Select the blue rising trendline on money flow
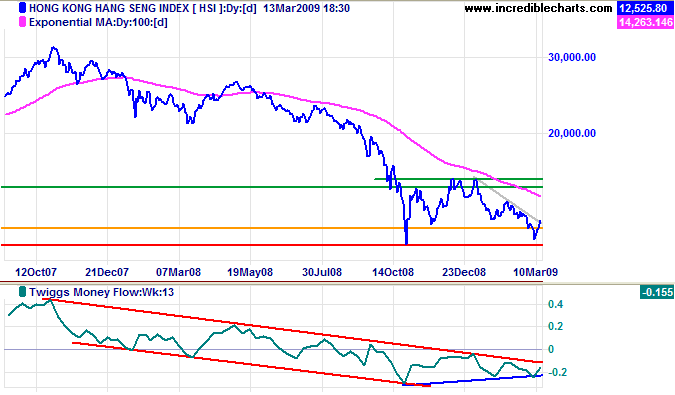Viewport: 675px width, 395px height. coord(474,380)
